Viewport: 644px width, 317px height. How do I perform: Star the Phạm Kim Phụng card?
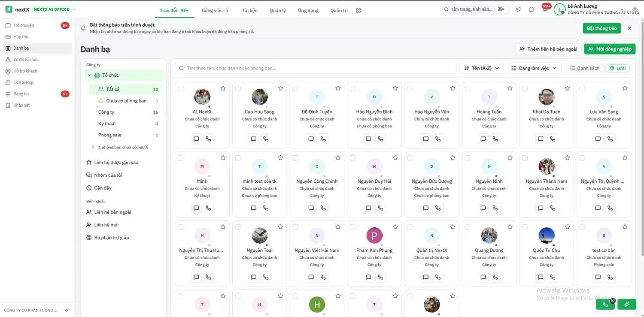(395, 227)
